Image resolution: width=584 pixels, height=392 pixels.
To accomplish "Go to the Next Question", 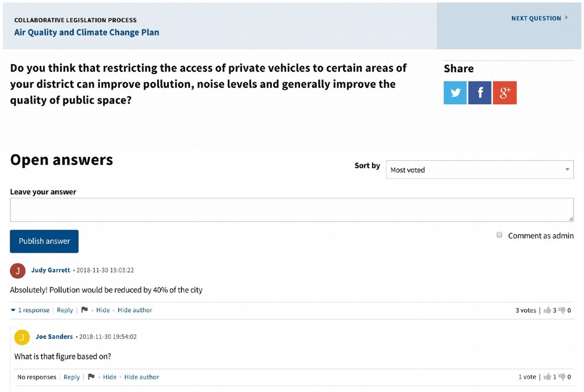I will (539, 18).
